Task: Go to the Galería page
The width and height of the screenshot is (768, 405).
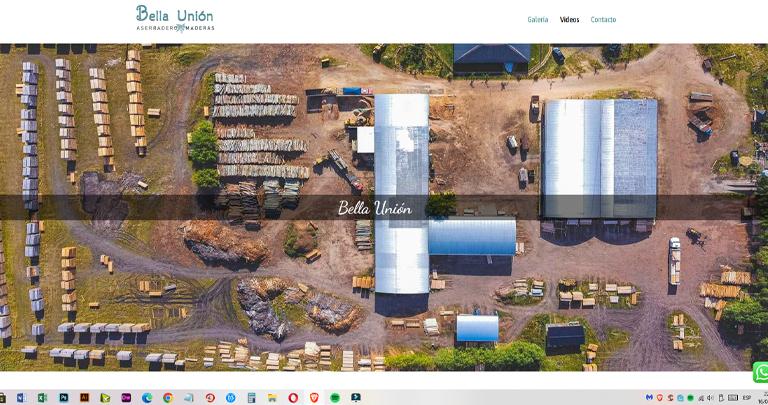Action: pos(538,20)
